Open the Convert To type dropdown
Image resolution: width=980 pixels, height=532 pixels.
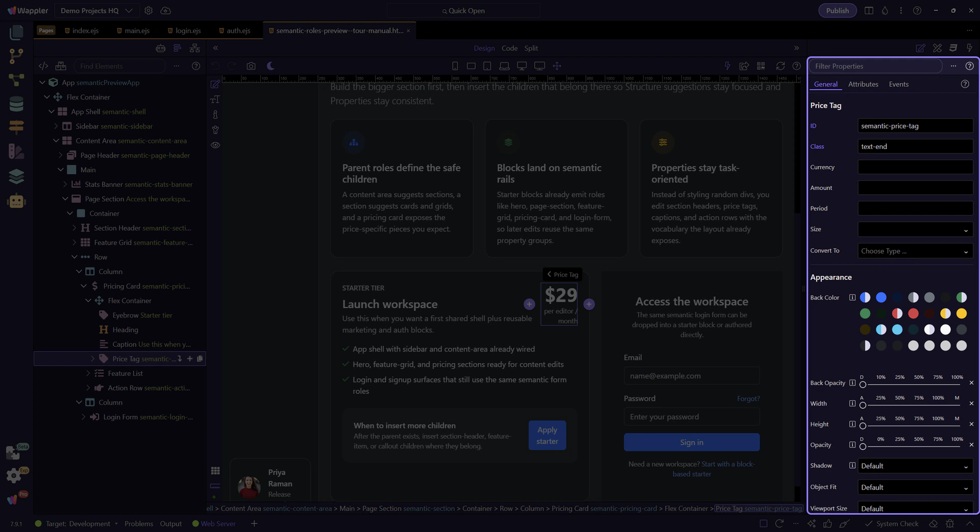[x=915, y=251]
